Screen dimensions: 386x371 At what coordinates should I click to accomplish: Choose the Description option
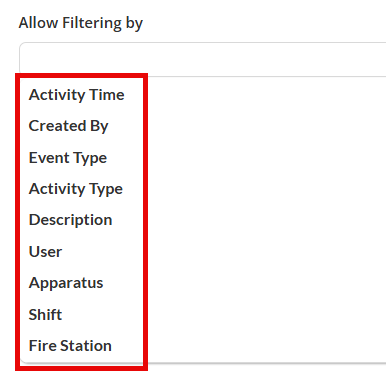point(70,220)
